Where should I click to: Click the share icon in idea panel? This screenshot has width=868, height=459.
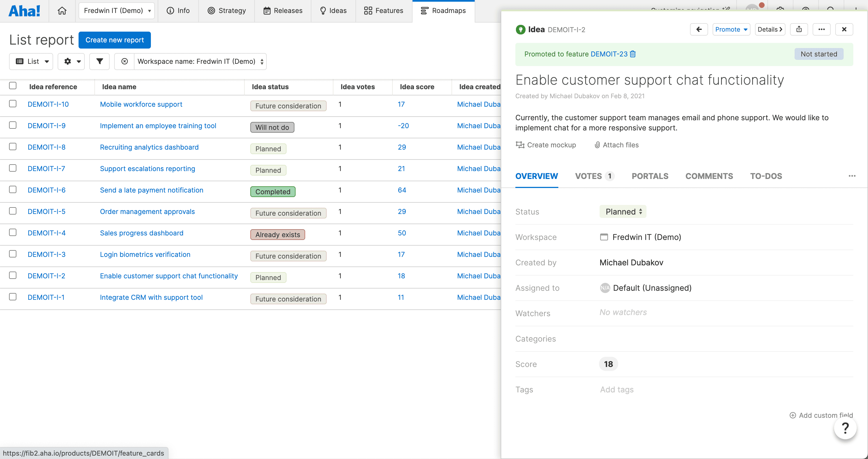coord(799,29)
